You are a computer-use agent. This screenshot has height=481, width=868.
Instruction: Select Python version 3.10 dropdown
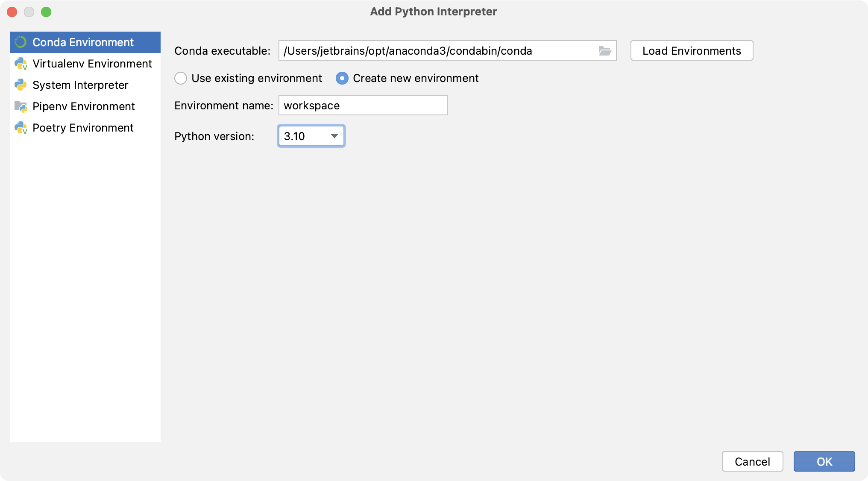(310, 136)
